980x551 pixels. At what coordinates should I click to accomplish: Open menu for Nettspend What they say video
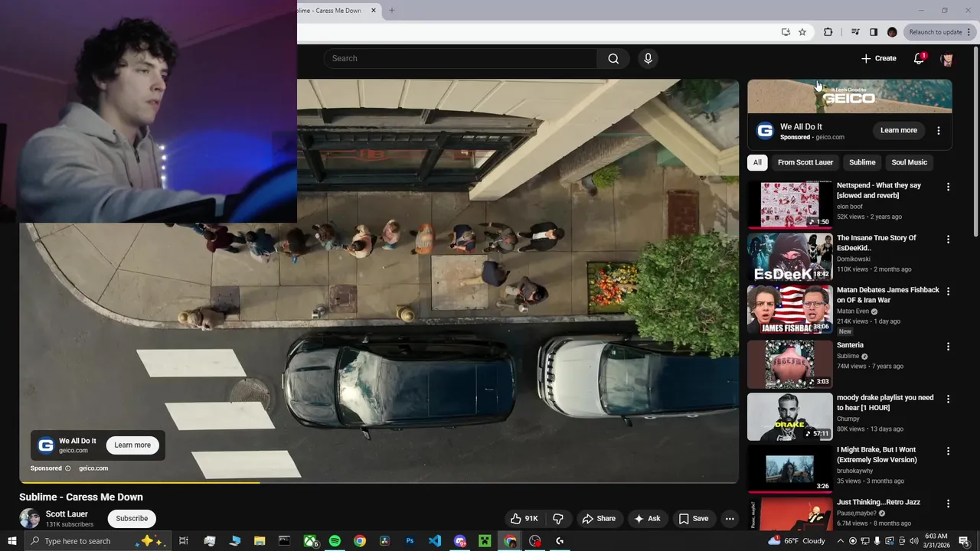pos(948,187)
